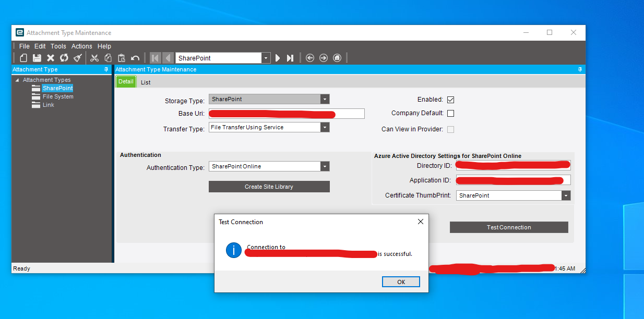Collapse the Attachment Types tree node

coord(17,80)
